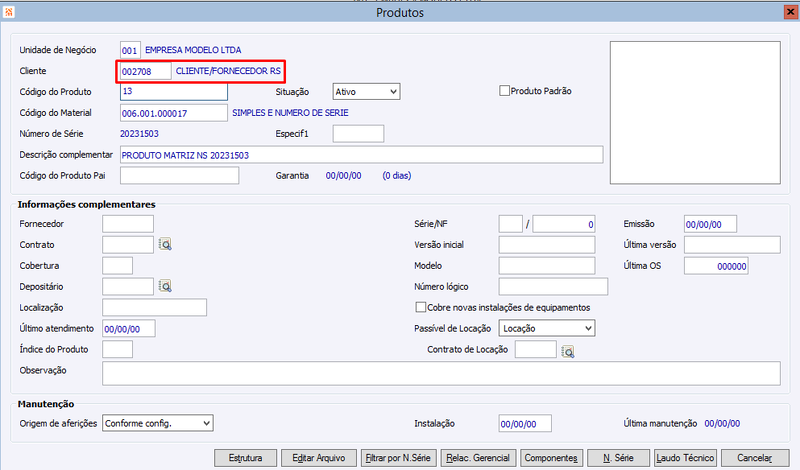
Task: Focus the Código do Produto Pai field
Action: (180, 176)
